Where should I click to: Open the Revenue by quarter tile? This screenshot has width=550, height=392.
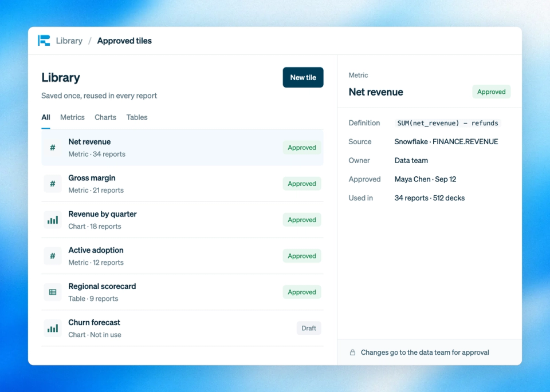(x=182, y=220)
